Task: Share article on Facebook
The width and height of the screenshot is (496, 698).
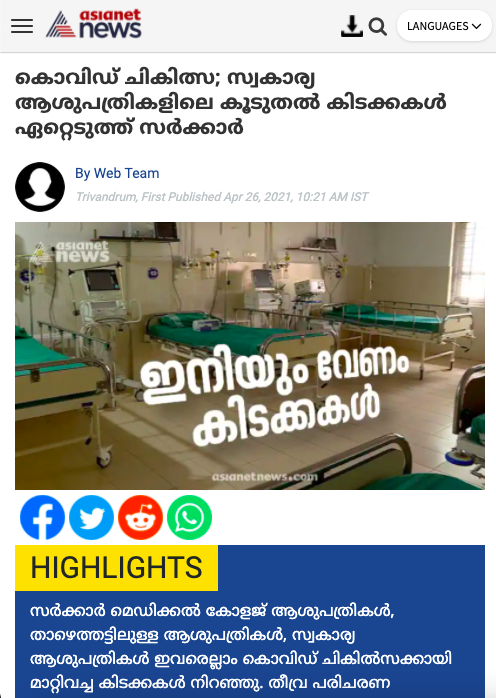Action: coord(42,517)
